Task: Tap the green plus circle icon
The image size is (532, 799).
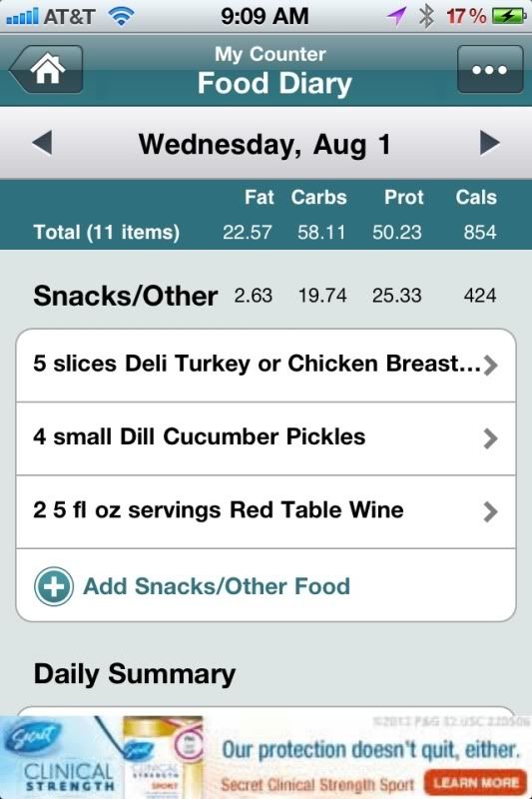Action: [54, 586]
